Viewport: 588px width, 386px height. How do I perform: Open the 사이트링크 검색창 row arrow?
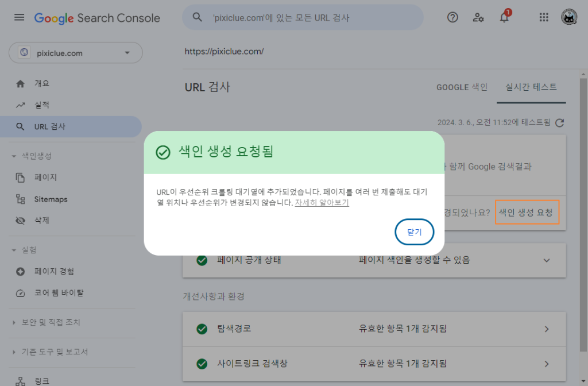547,364
